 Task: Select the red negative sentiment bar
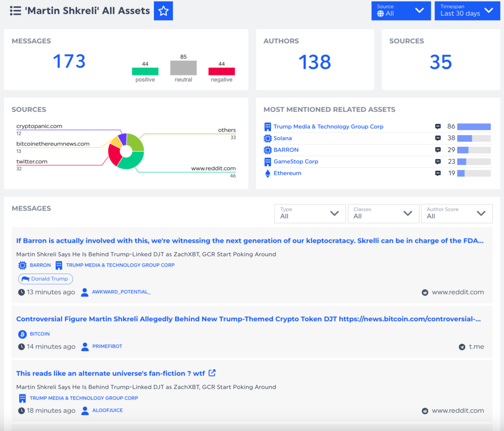coord(221,71)
